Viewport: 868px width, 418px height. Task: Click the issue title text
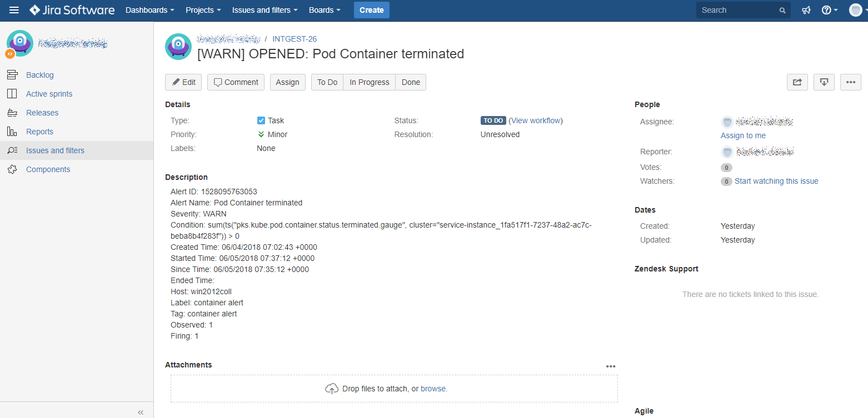click(331, 54)
